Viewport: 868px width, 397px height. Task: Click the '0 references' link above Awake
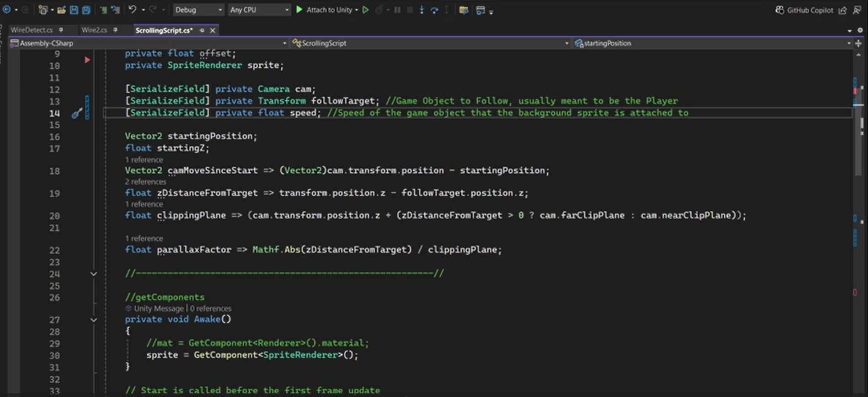point(211,309)
